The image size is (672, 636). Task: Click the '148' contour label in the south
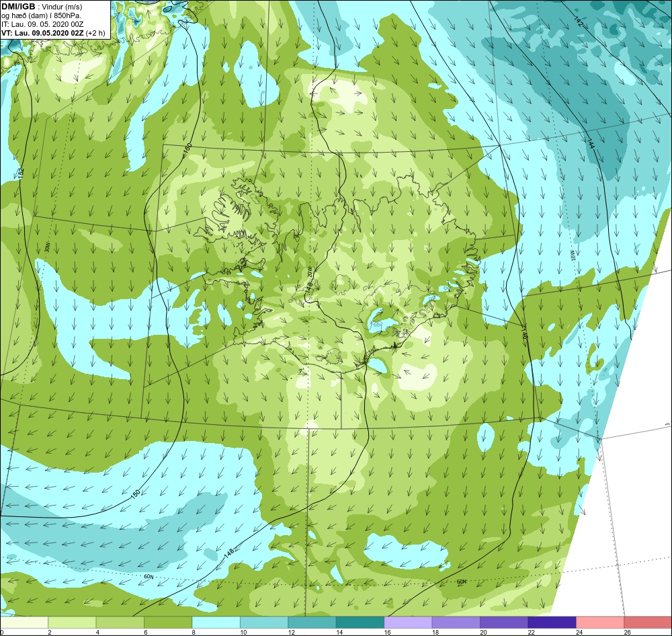pos(229,554)
